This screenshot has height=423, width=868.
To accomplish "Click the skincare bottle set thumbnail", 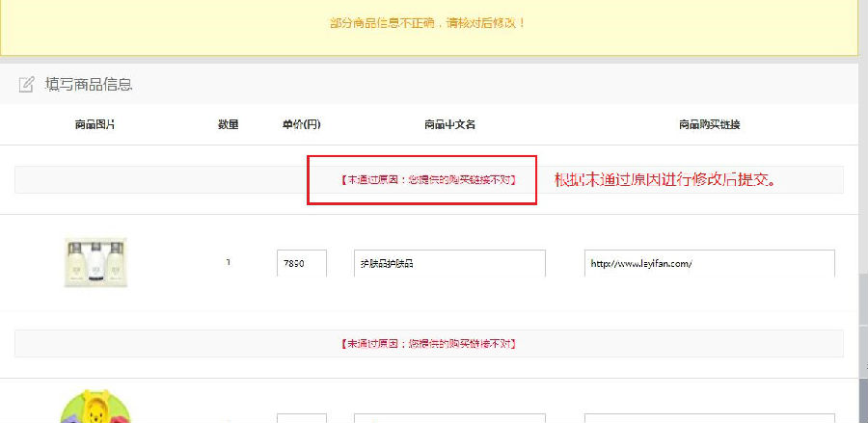I will point(95,263).
